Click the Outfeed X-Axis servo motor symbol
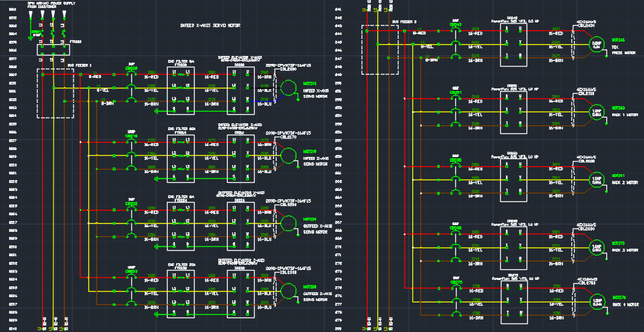This screenshot has height=332, width=644. tap(288, 224)
